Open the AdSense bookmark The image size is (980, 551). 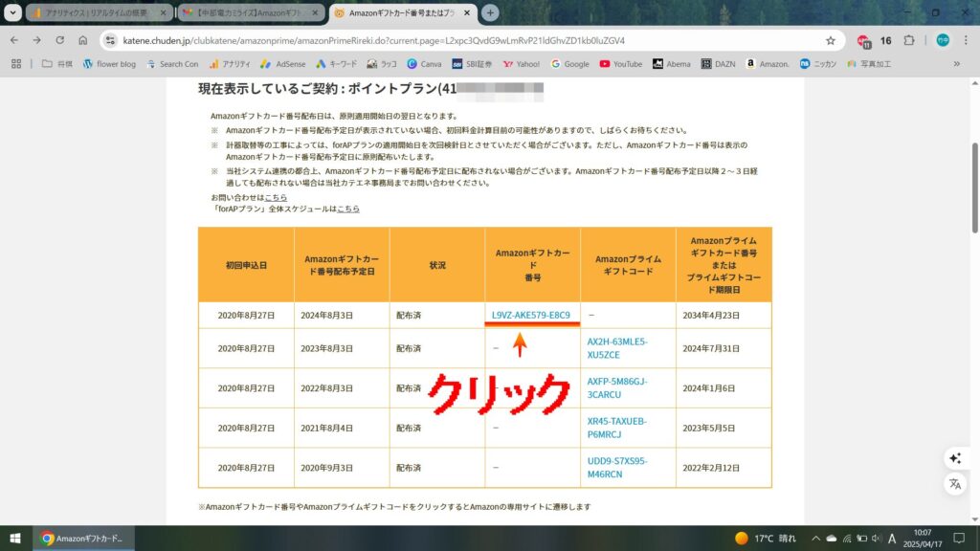coord(282,64)
